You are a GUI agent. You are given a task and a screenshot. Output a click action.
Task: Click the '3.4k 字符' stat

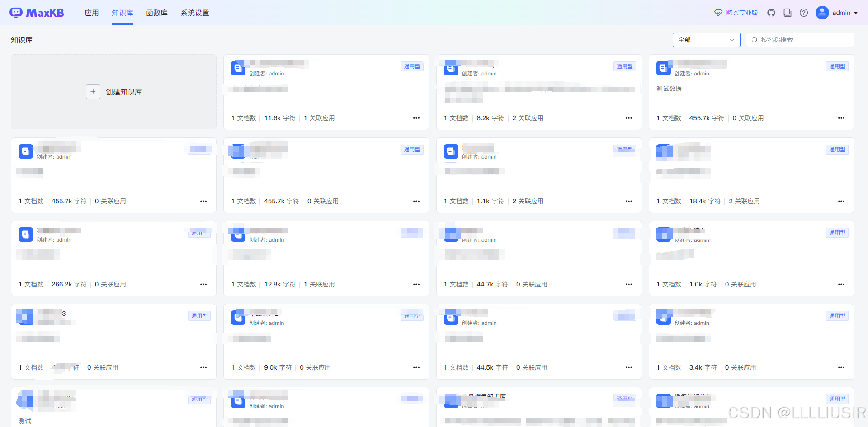(703, 367)
